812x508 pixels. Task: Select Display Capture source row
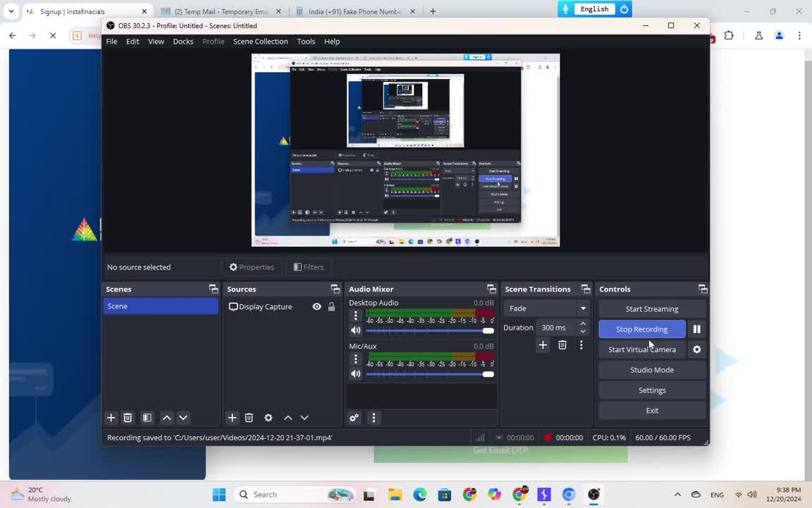[282, 307]
